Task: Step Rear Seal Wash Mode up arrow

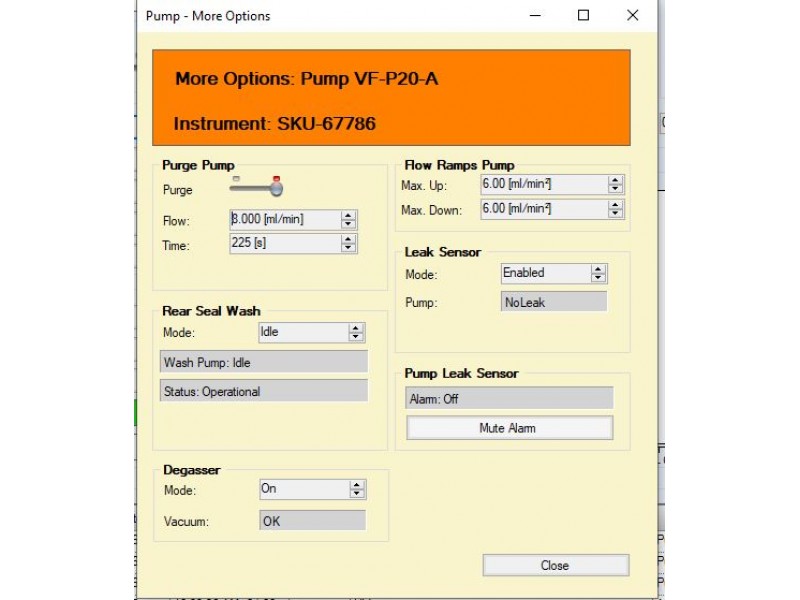Action: point(356,328)
